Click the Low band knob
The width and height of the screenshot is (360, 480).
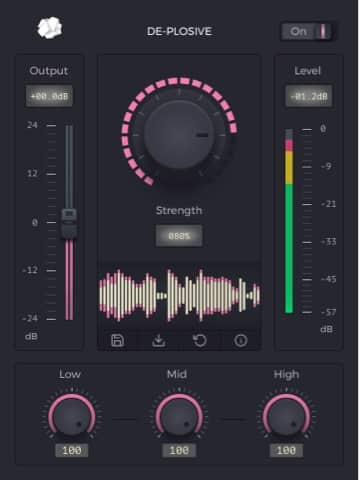[x=72, y=417]
